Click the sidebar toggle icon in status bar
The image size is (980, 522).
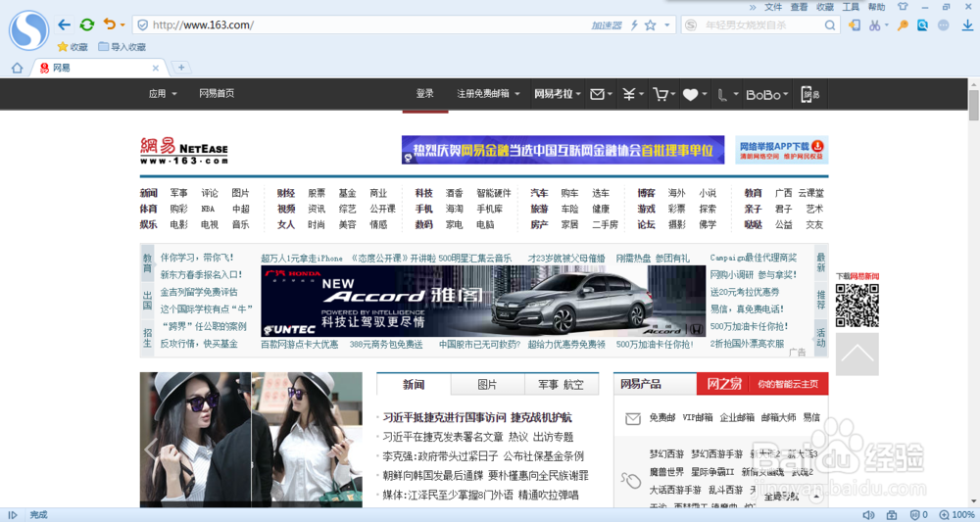click(x=13, y=515)
